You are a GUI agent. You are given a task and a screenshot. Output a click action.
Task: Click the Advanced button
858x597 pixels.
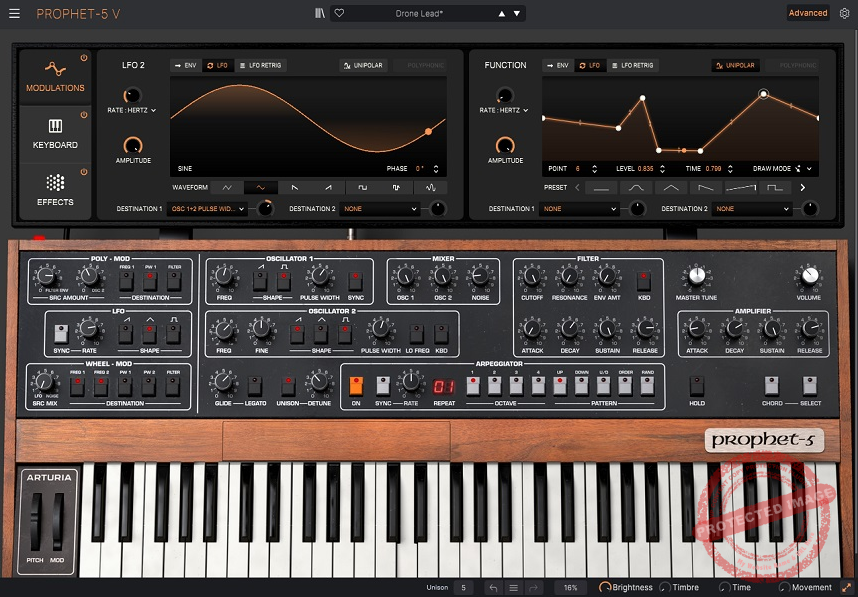coord(808,13)
